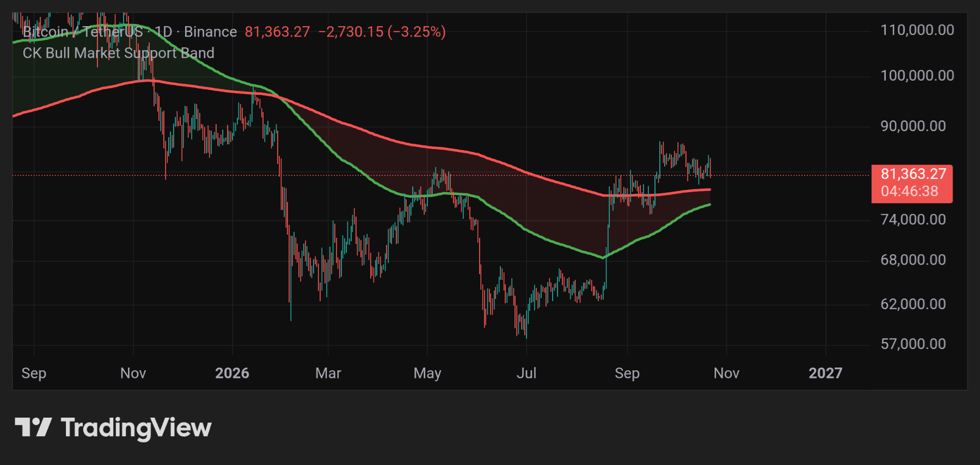Click the −2,730.15 (−3.25%) change value
The height and width of the screenshot is (465, 980).
382,32
